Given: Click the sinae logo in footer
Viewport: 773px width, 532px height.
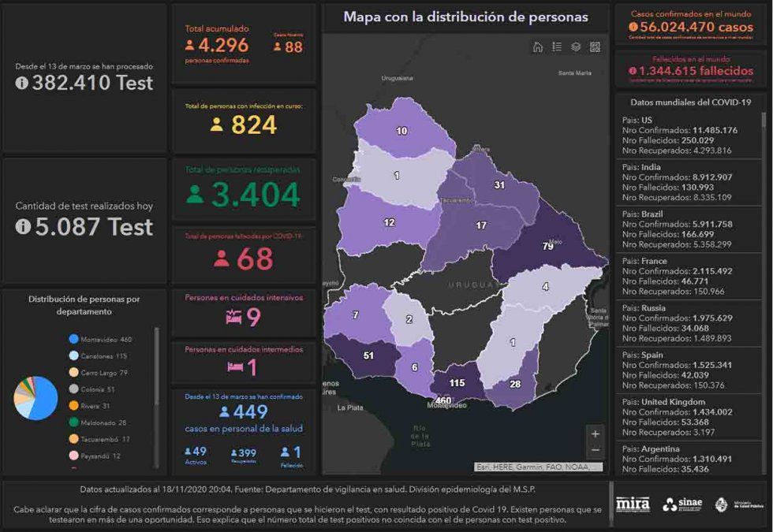Looking at the screenshot, I should click(683, 505).
